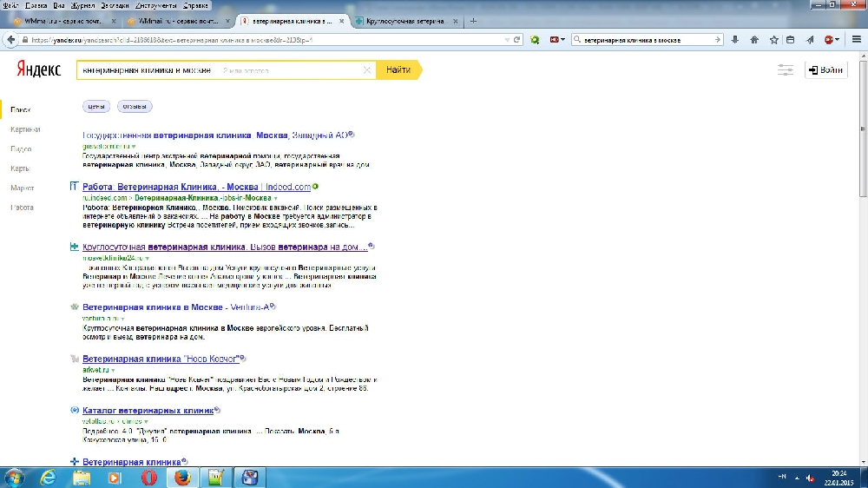The height and width of the screenshot is (488, 868).
Task: Click the page vertical scrollbar thumb
Action: [x=863, y=128]
